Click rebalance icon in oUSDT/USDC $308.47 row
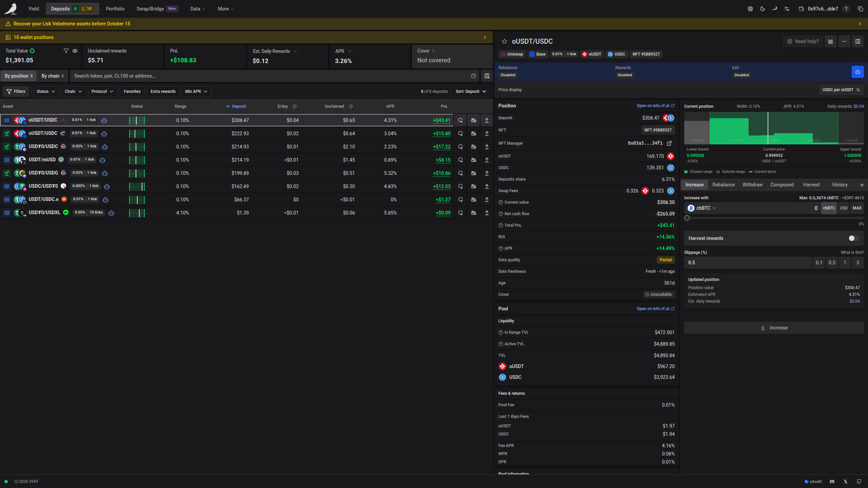Screen dimensions: 868x488 coord(460,120)
